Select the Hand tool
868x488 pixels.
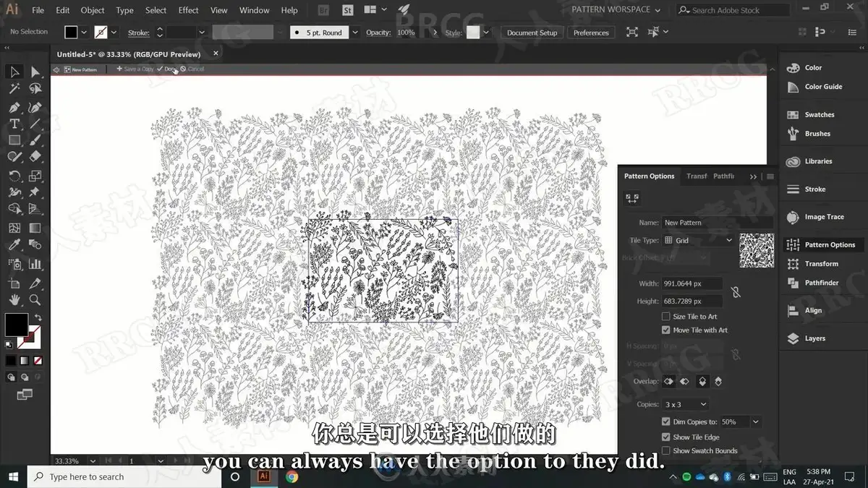[x=14, y=299]
